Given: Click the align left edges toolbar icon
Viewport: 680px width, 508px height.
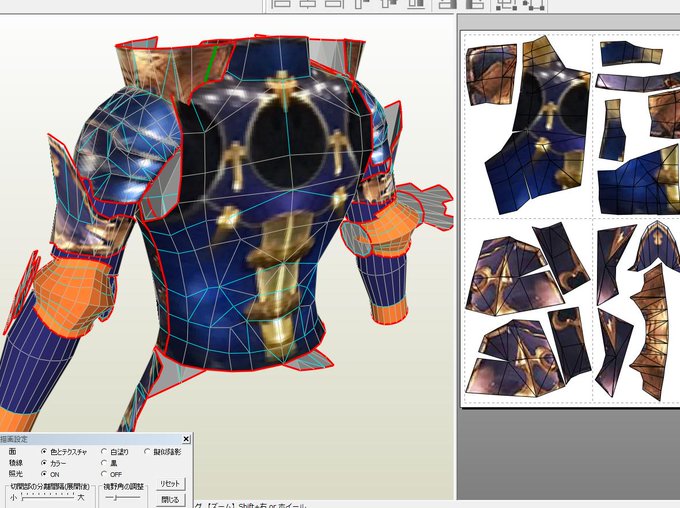Looking at the screenshot, I should pos(281,3).
